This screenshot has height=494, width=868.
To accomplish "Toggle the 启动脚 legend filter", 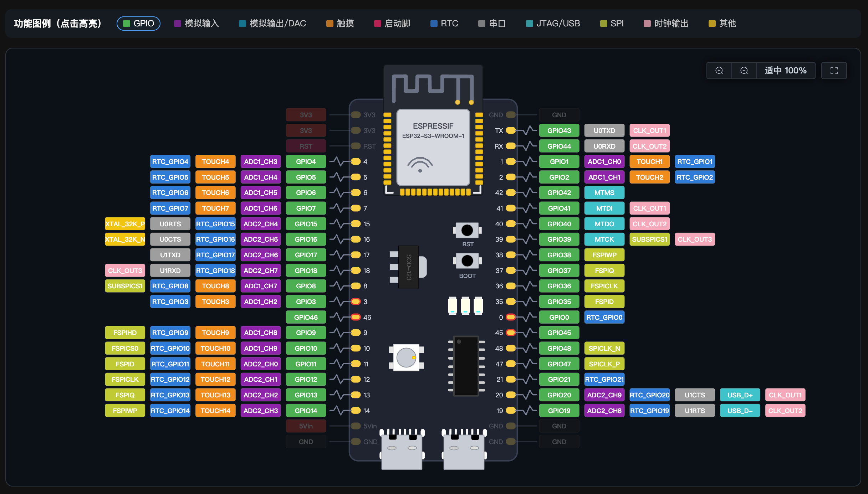I will point(392,24).
